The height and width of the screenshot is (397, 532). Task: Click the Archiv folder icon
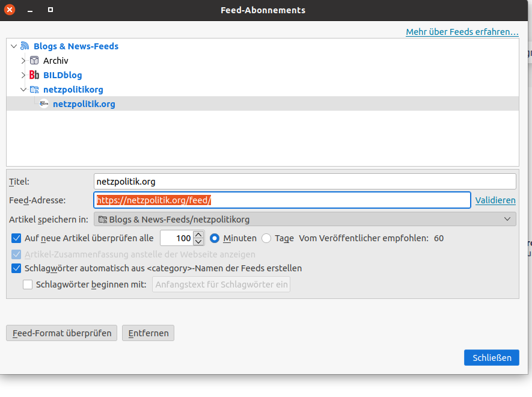point(34,60)
